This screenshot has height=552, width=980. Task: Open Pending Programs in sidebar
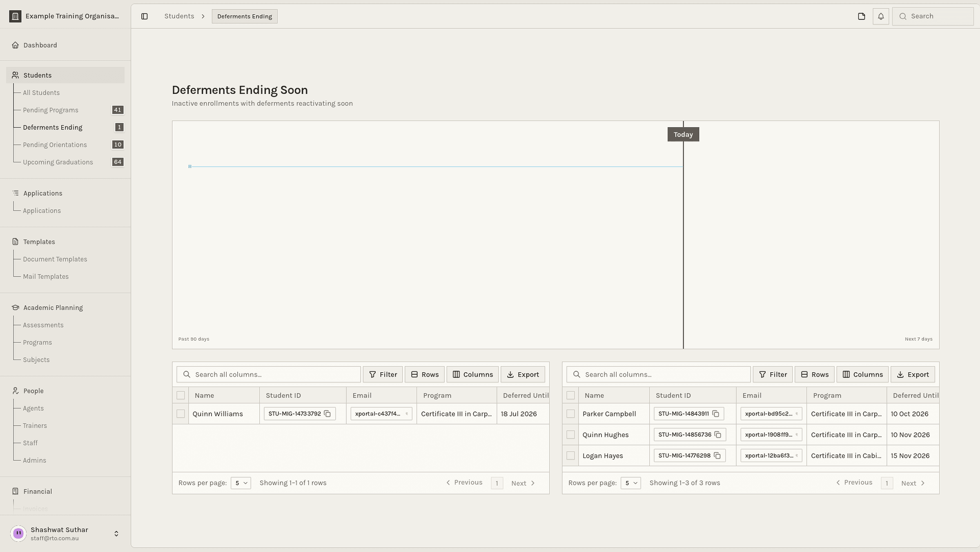[x=51, y=110]
